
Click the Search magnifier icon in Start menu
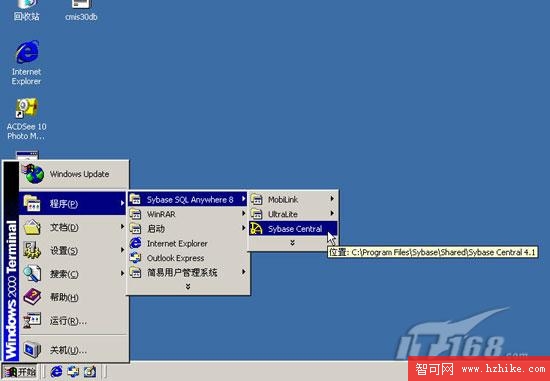click(x=32, y=274)
